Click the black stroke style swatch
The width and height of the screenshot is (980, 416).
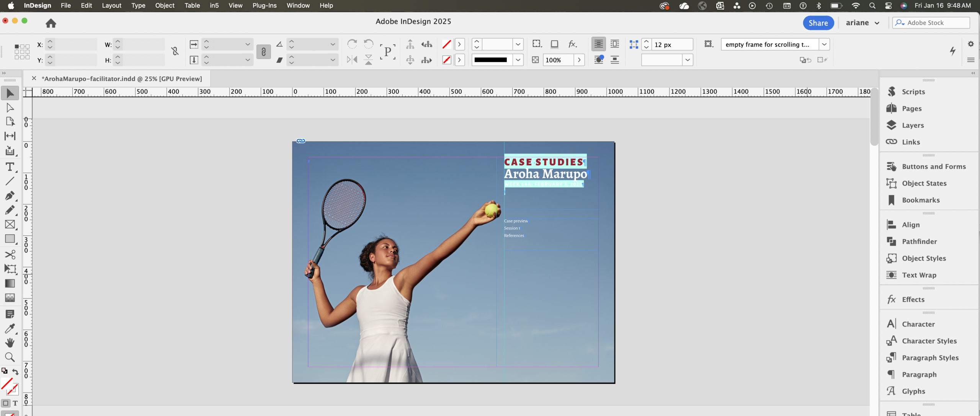[490, 60]
